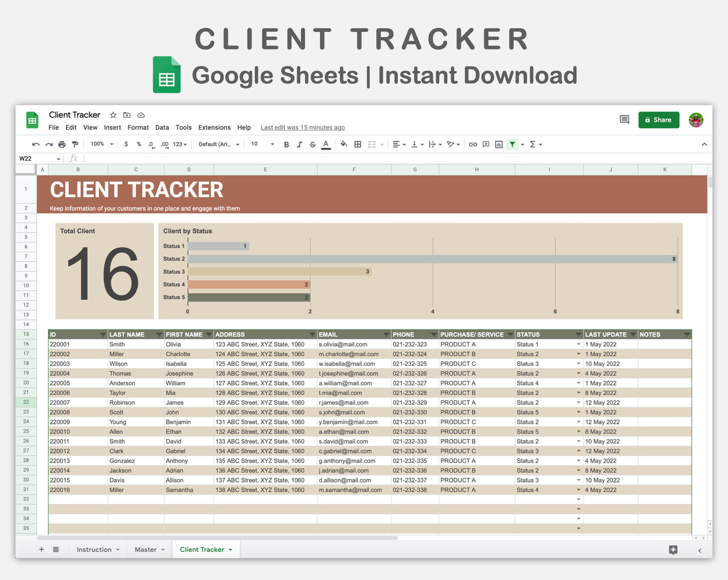This screenshot has width=728, height=580.
Task: Toggle bold formatting
Action: 286,144
